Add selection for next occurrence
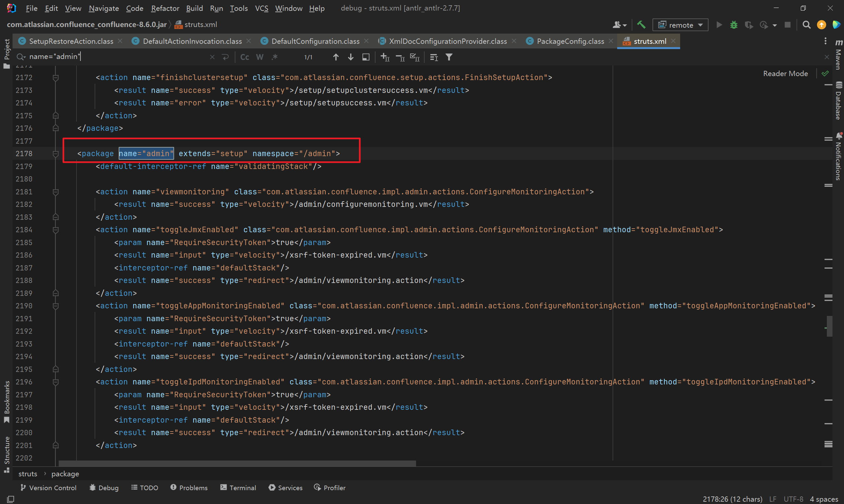The width and height of the screenshot is (844, 504). point(385,57)
